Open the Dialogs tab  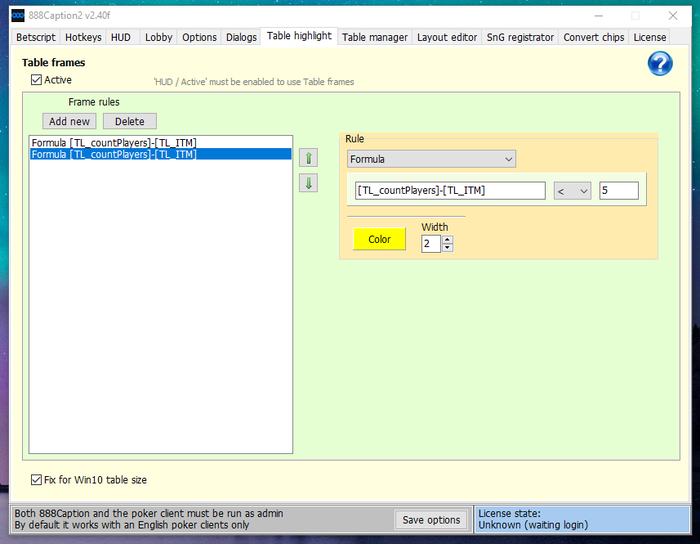(x=241, y=37)
